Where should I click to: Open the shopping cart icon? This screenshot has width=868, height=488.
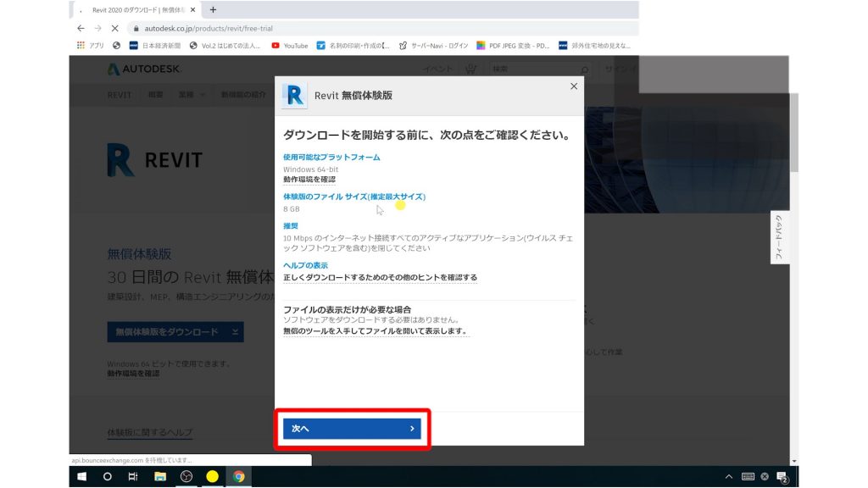click(471, 69)
